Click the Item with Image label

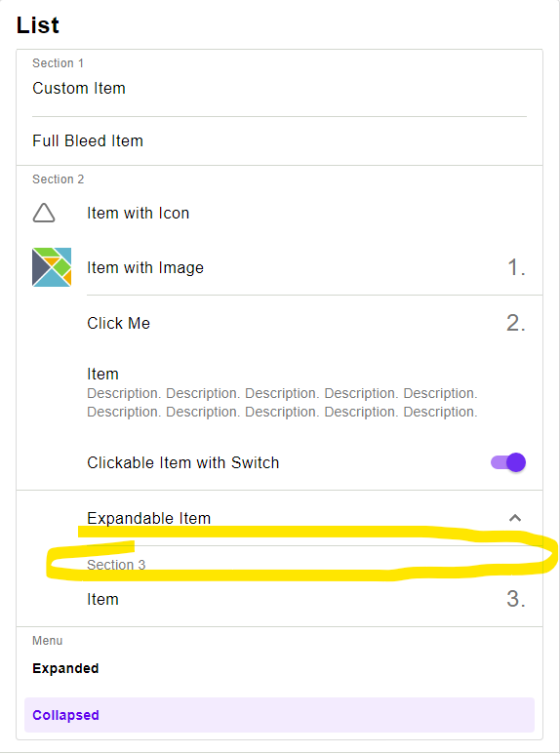click(145, 267)
